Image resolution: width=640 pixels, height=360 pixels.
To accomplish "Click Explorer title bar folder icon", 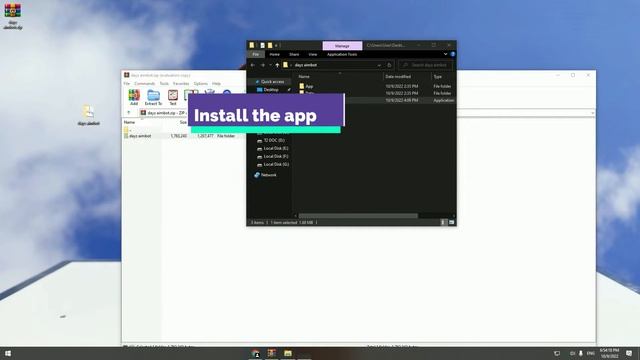I will point(252,45).
